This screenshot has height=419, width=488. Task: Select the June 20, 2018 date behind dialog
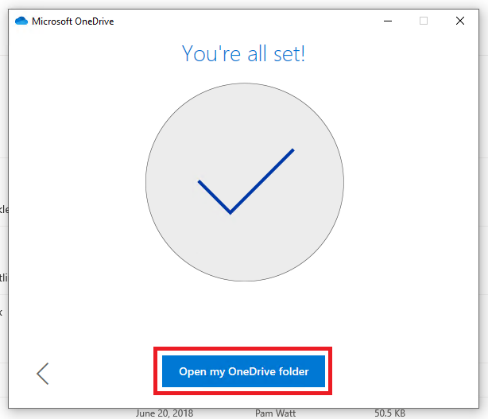coord(164,414)
